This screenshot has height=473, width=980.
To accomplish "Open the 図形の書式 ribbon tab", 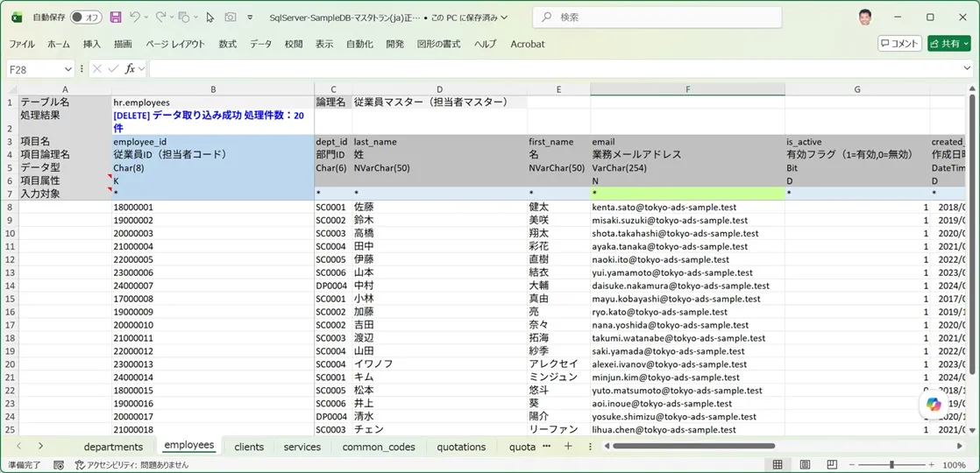I will pyautogui.click(x=439, y=45).
